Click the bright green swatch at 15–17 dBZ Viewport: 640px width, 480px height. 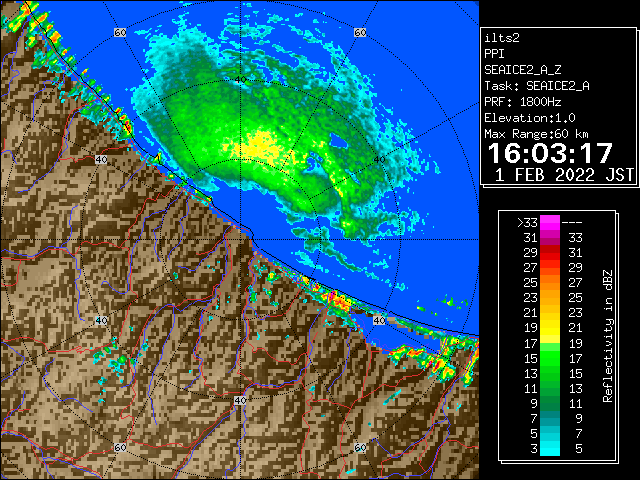[550, 358]
